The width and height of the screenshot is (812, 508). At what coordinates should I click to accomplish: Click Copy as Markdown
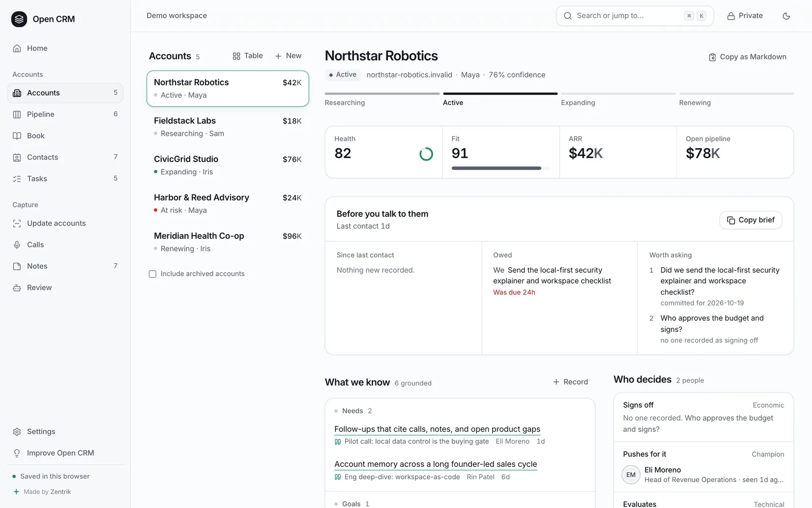pyautogui.click(x=748, y=57)
